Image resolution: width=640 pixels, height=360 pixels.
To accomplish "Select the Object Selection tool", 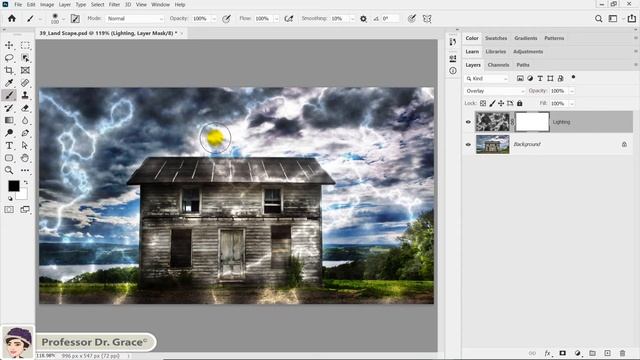I will 25,58.
